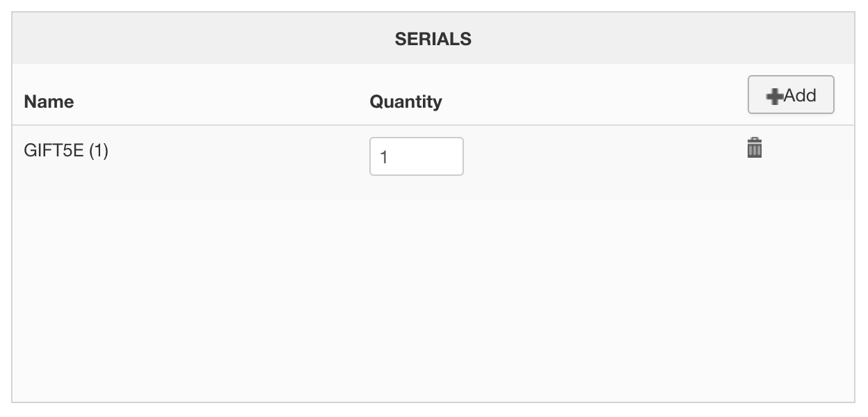Screen dimensions: 868x417
Task: Click the blank space left of GIFT5E name
Action: [18, 151]
